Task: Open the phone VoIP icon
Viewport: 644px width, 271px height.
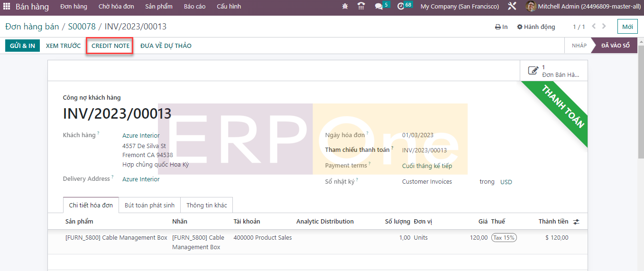Action: point(361,7)
